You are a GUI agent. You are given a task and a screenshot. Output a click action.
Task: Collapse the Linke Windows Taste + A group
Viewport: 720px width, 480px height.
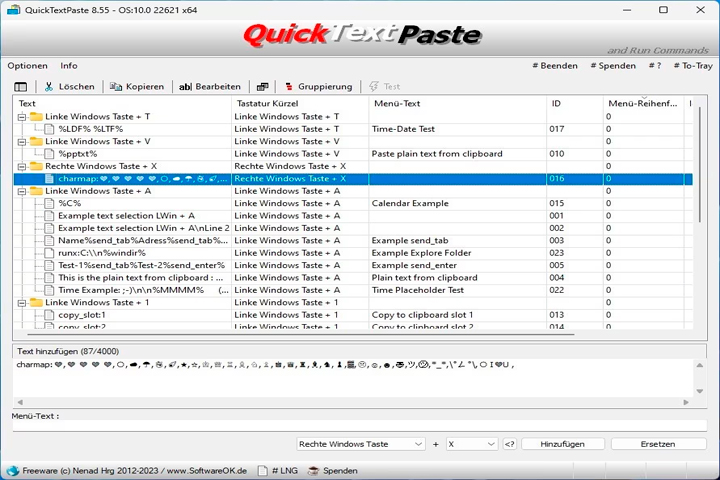tap(22, 192)
